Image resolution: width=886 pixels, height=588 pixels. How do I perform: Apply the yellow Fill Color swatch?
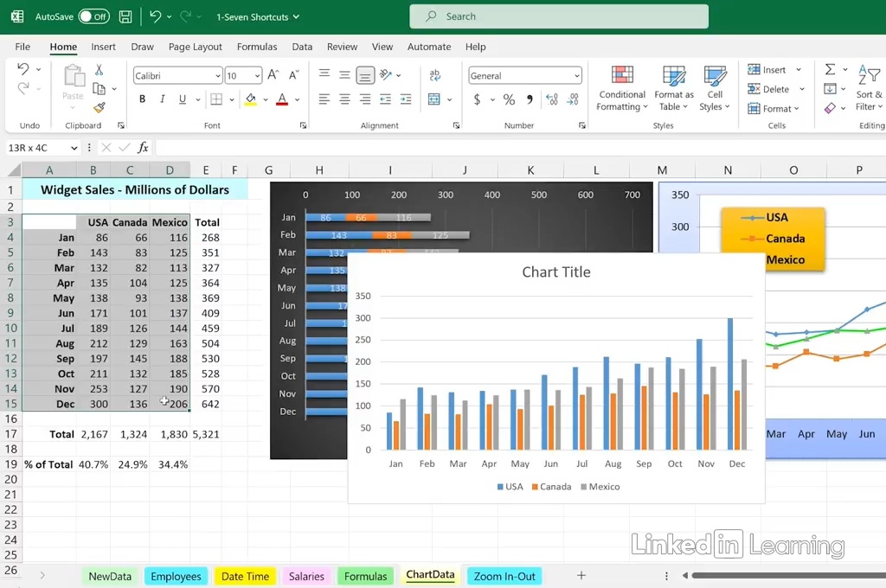(x=251, y=99)
